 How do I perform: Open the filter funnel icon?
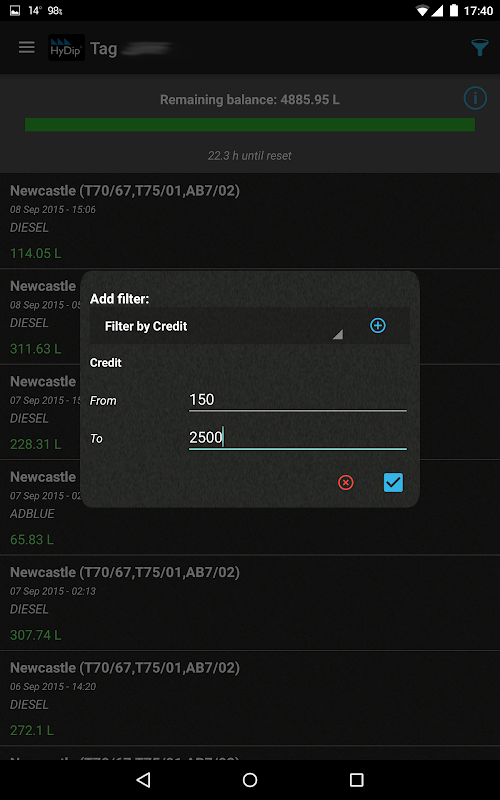[479, 47]
